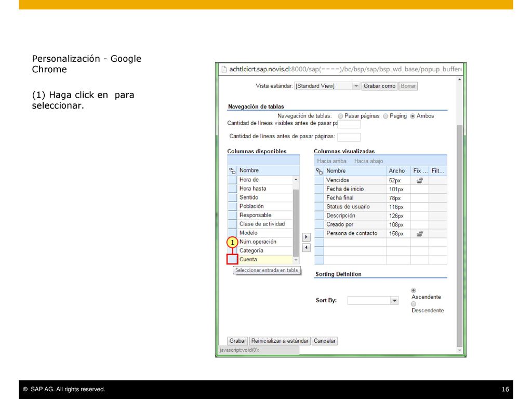Toggle the fix lock icon for Persona de contacto
The width and height of the screenshot is (532, 399).
point(420,233)
